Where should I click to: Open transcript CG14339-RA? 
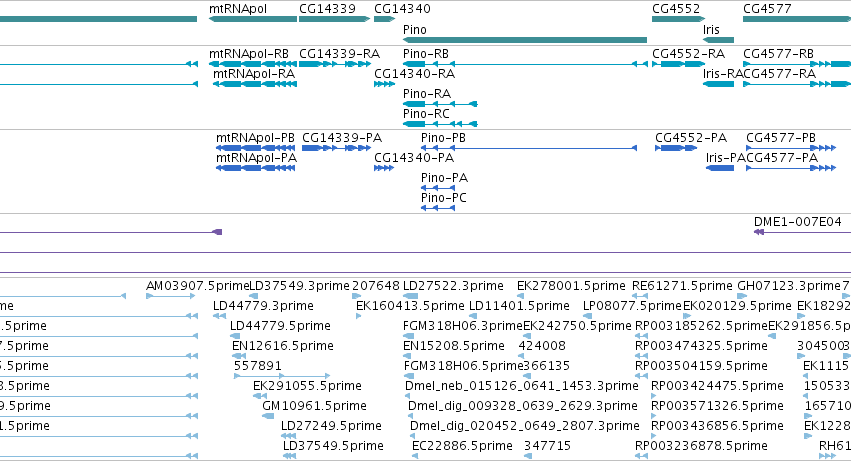point(340,54)
